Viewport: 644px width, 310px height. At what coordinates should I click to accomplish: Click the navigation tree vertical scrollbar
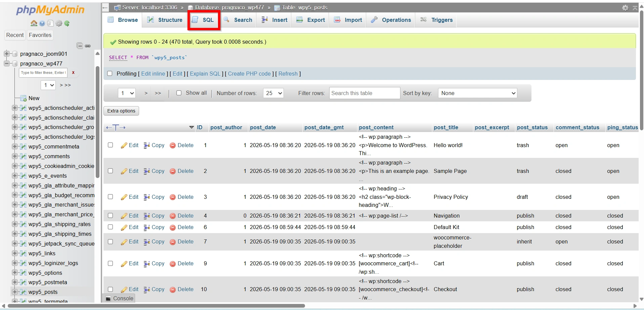click(97, 122)
